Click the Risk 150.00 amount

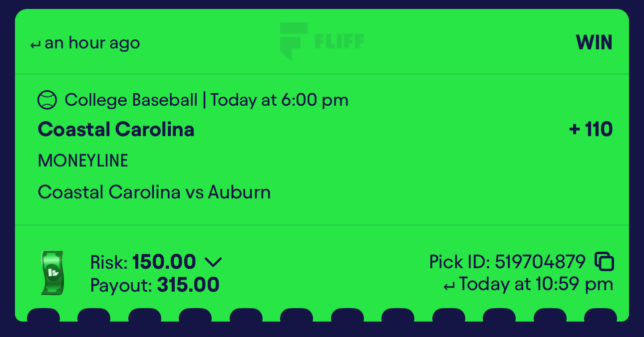[164, 262]
